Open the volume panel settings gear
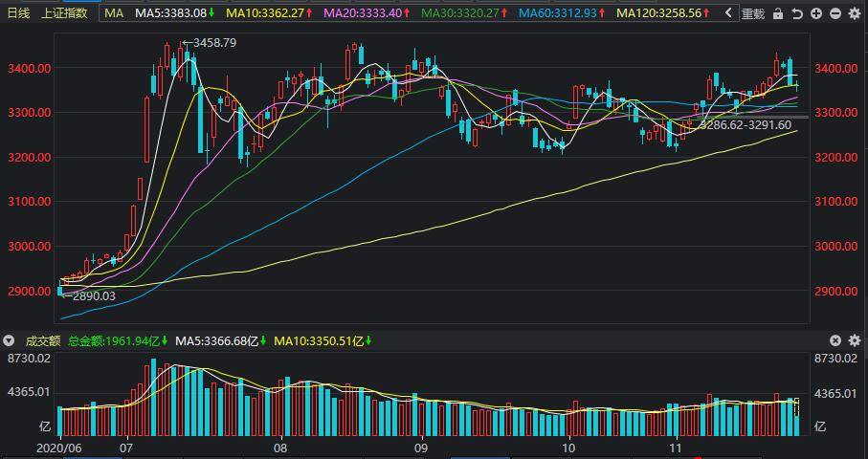 tap(855, 340)
